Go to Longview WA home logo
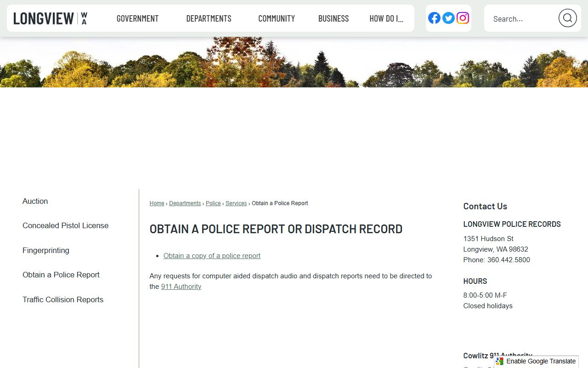Image resolution: width=588 pixels, height=368 pixels. [50, 18]
